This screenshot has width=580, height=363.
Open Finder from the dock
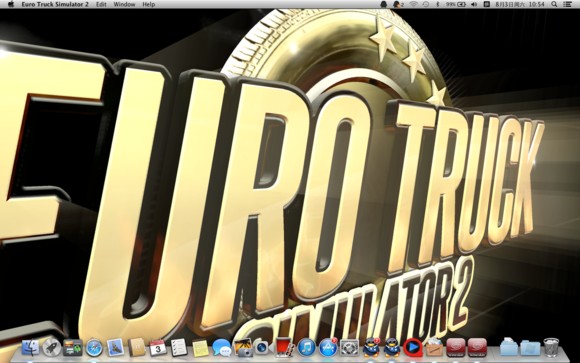(30, 347)
